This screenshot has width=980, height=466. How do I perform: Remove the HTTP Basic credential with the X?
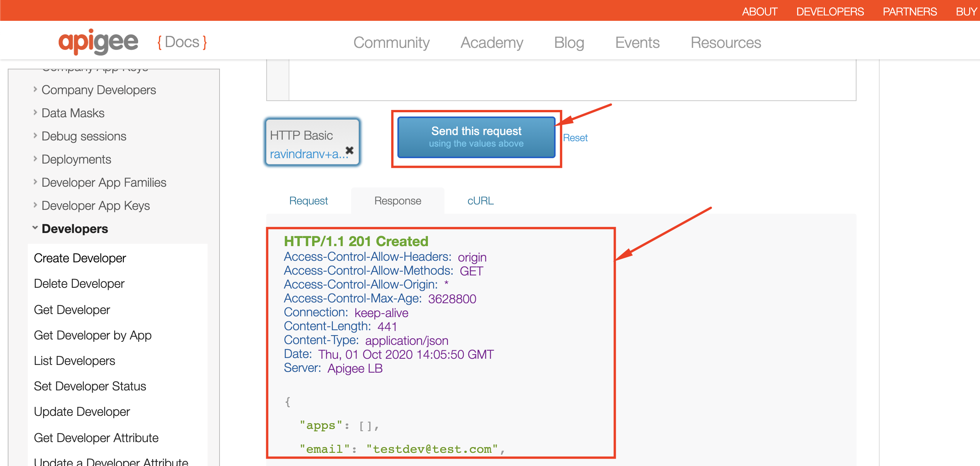(x=350, y=150)
